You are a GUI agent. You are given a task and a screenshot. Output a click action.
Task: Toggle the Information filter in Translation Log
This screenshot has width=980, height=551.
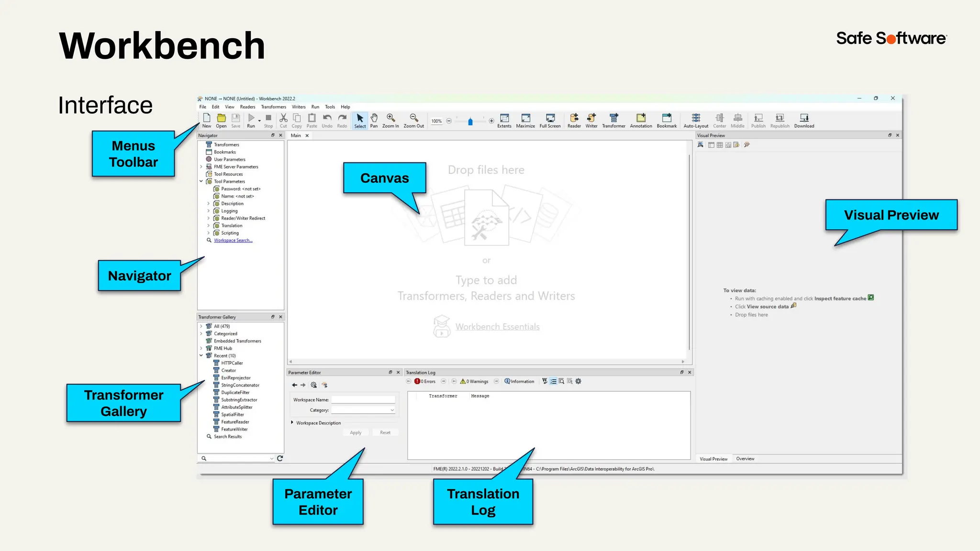(x=519, y=381)
